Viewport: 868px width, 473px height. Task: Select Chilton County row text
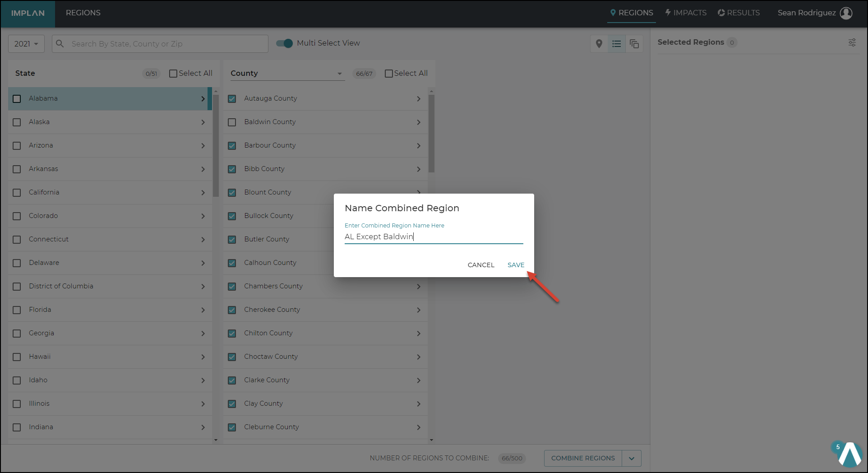[x=268, y=333]
